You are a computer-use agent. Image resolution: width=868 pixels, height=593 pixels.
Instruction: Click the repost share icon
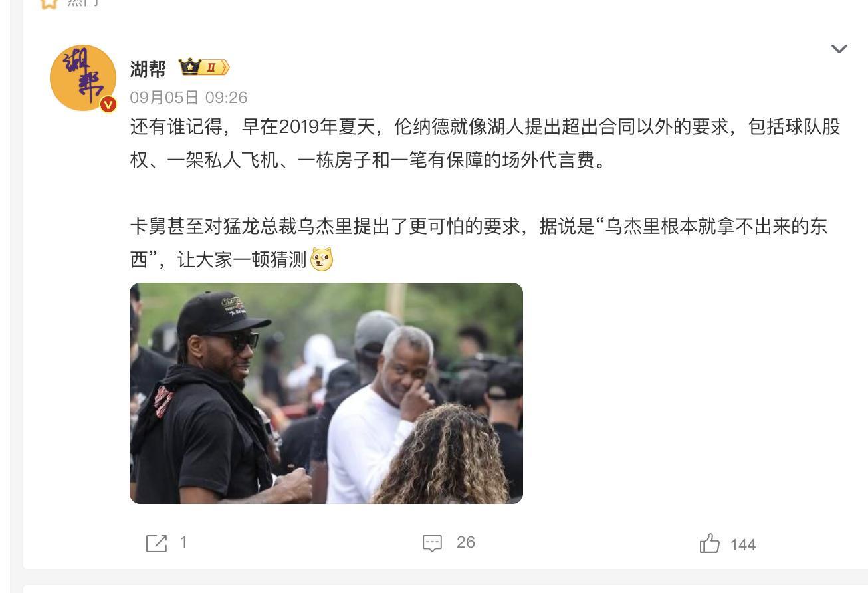click(157, 543)
